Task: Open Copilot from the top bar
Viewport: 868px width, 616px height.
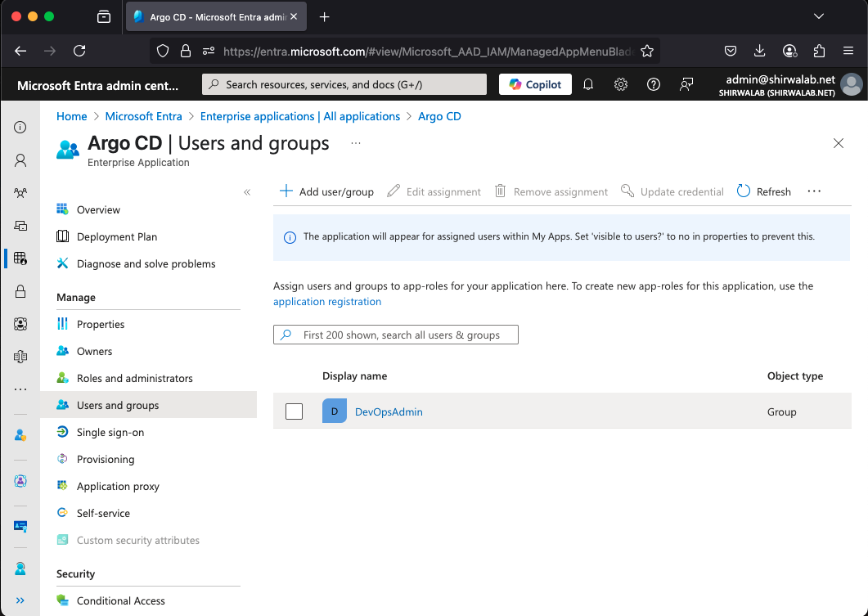Action: (x=535, y=84)
